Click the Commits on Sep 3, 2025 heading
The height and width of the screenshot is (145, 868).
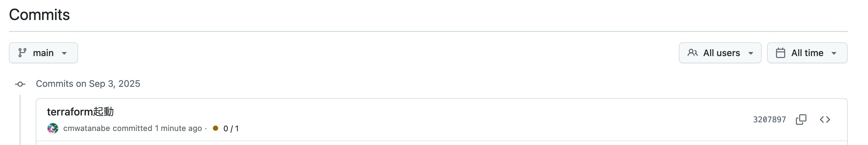pos(88,84)
